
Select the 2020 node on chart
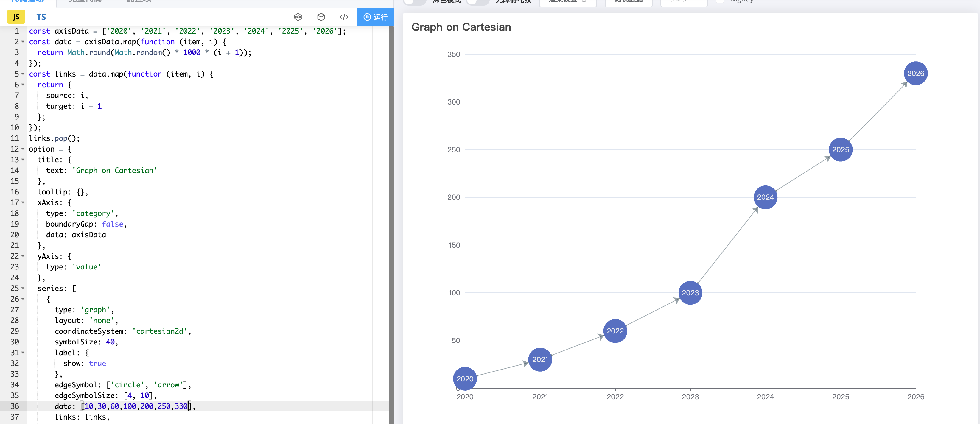point(464,378)
